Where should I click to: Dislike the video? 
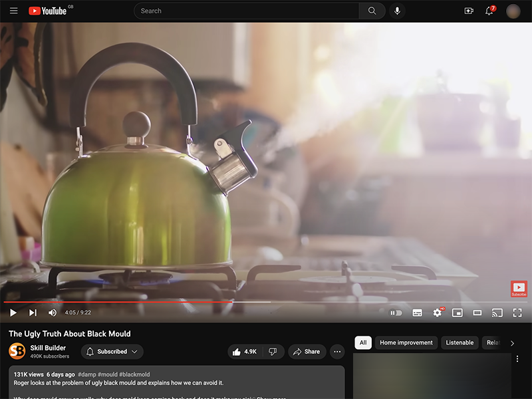tap(273, 352)
